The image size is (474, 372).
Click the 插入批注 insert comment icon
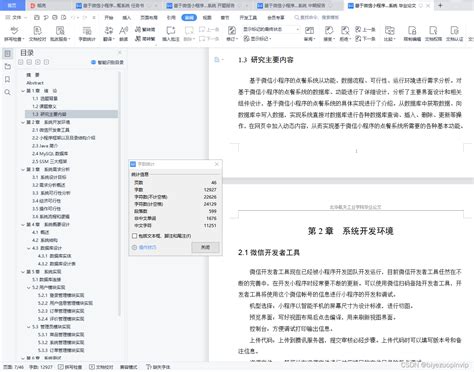pyautogui.click(x=171, y=34)
